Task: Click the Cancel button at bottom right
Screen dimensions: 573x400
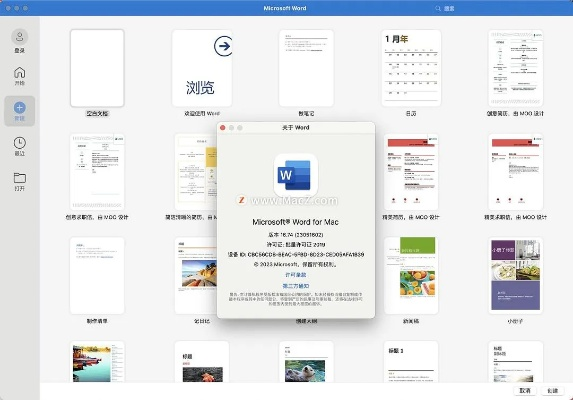Action: (x=525, y=391)
